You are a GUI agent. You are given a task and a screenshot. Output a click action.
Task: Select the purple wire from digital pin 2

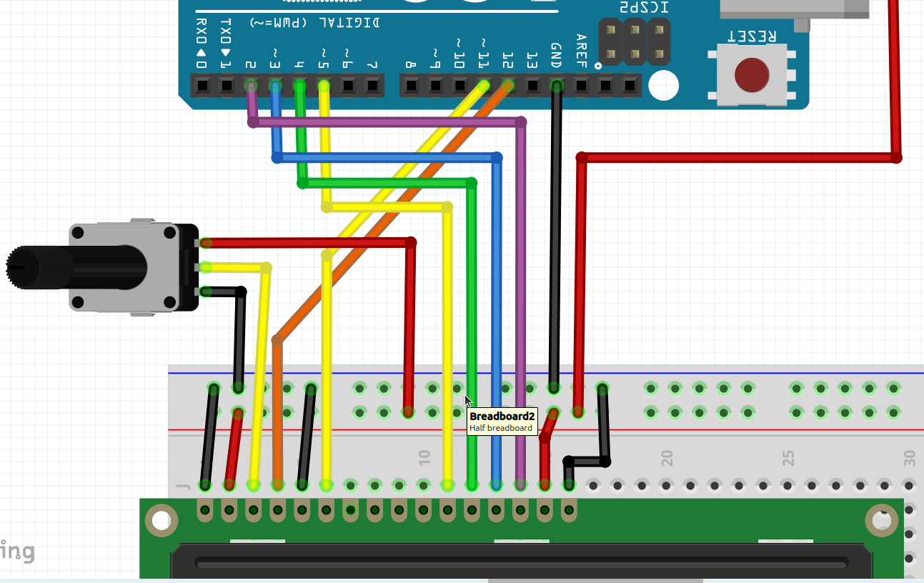point(386,123)
